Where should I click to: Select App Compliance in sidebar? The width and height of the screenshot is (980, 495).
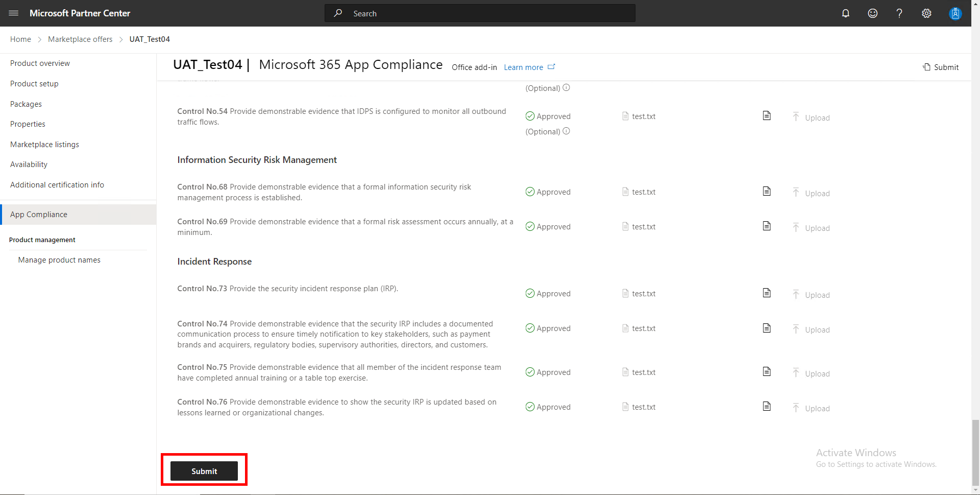point(78,215)
